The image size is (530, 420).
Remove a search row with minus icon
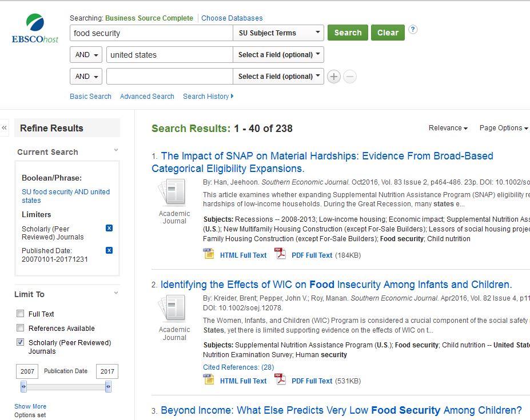tap(350, 77)
